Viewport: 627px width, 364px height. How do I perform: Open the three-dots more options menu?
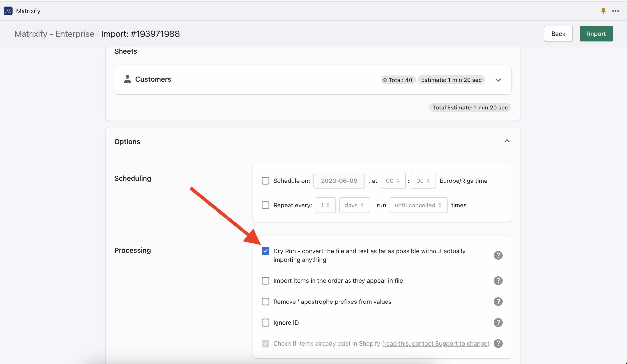point(615,11)
